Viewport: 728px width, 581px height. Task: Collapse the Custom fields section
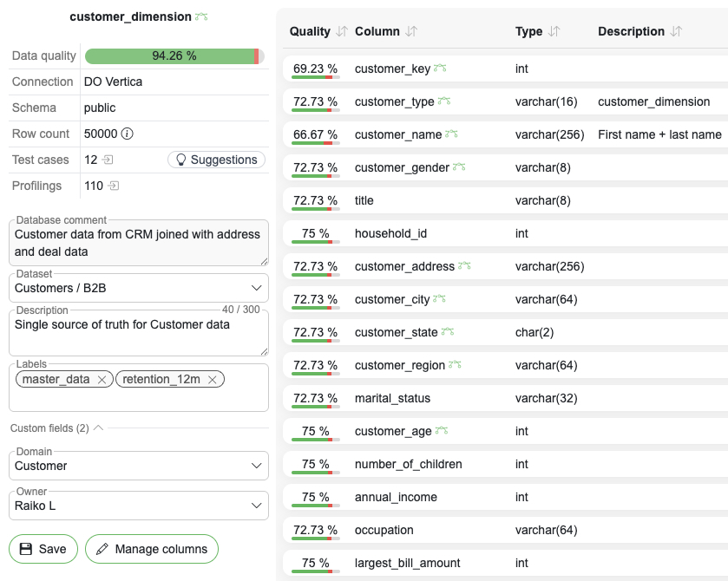[x=98, y=428]
